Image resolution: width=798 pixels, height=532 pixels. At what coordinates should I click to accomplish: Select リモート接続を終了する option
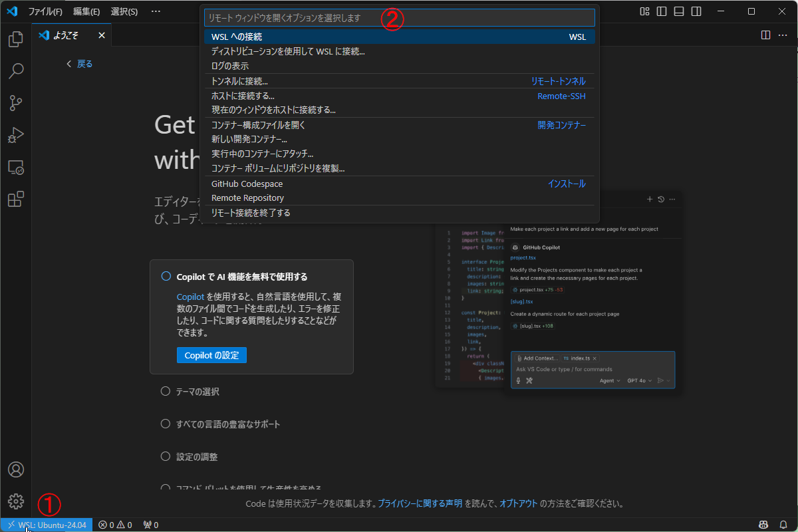coord(400,213)
